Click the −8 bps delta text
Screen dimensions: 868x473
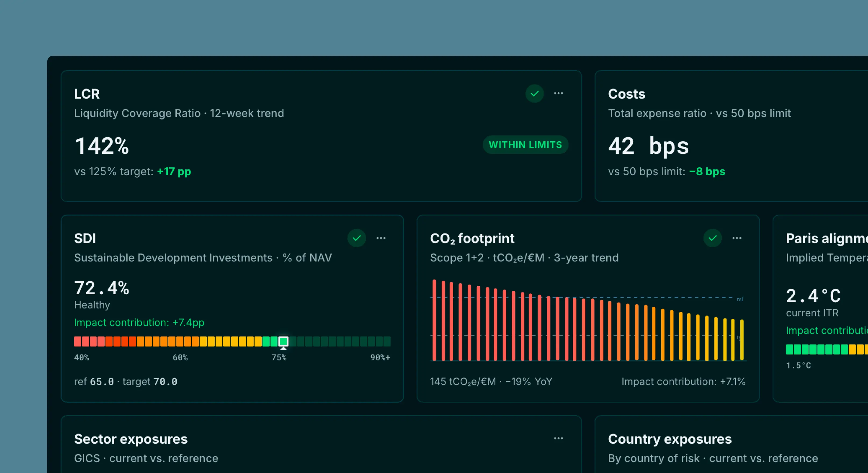click(707, 171)
